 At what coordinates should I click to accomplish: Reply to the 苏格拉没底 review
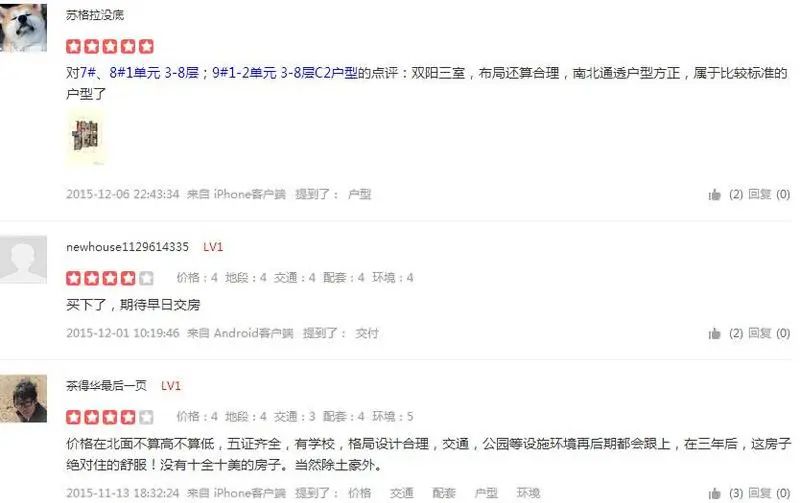click(769, 194)
